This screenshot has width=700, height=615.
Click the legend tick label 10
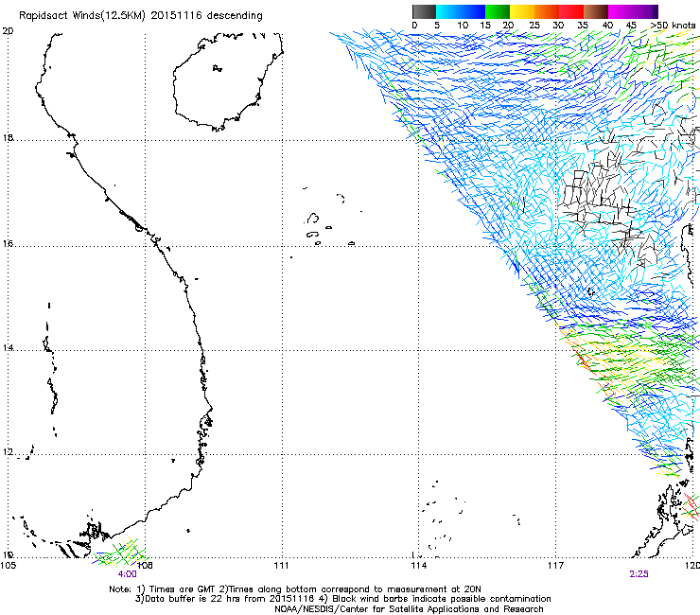click(463, 26)
